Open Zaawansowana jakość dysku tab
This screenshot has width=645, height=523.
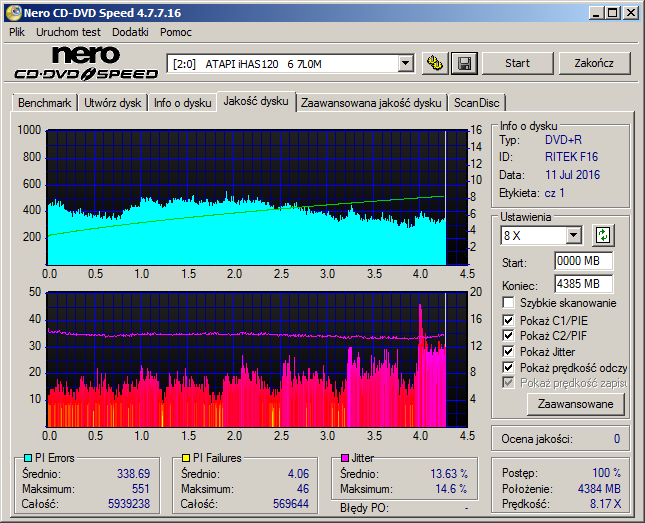(x=371, y=103)
